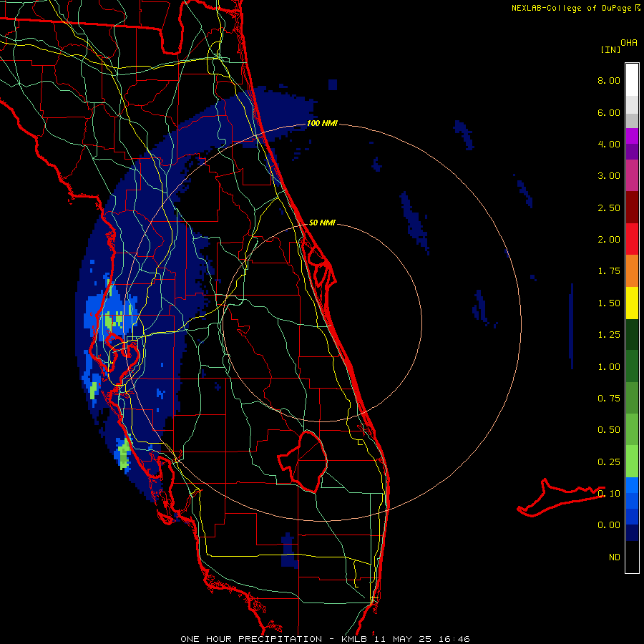Click the 100 NMI range ring label

coord(322,123)
